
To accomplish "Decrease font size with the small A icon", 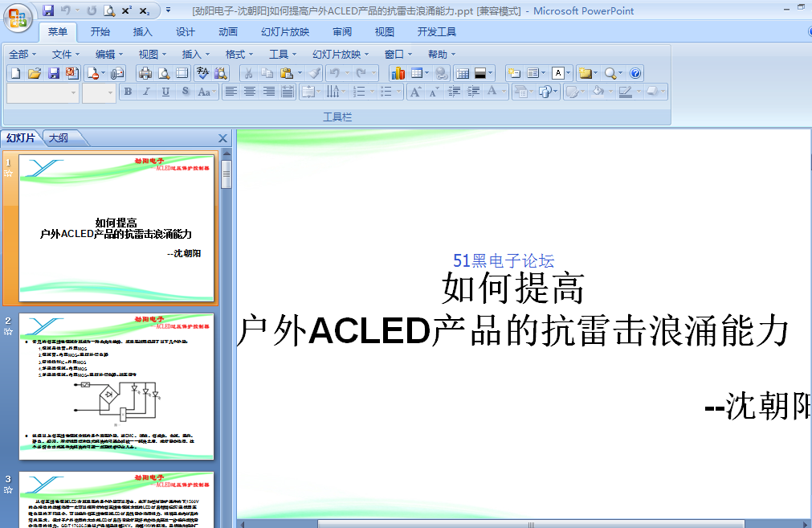I will coord(435,92).
